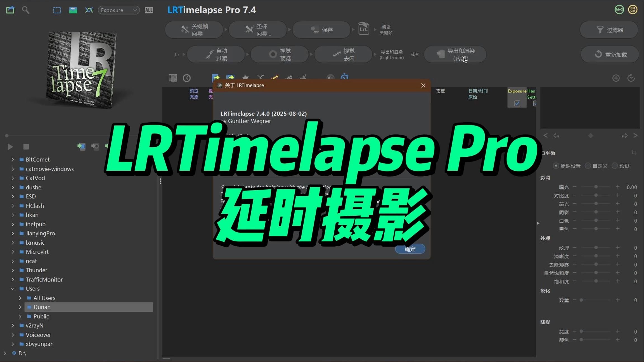Open the 过滤器 filter button
The height and width of the screenshot is (362, 644).
tap(609, 30)
